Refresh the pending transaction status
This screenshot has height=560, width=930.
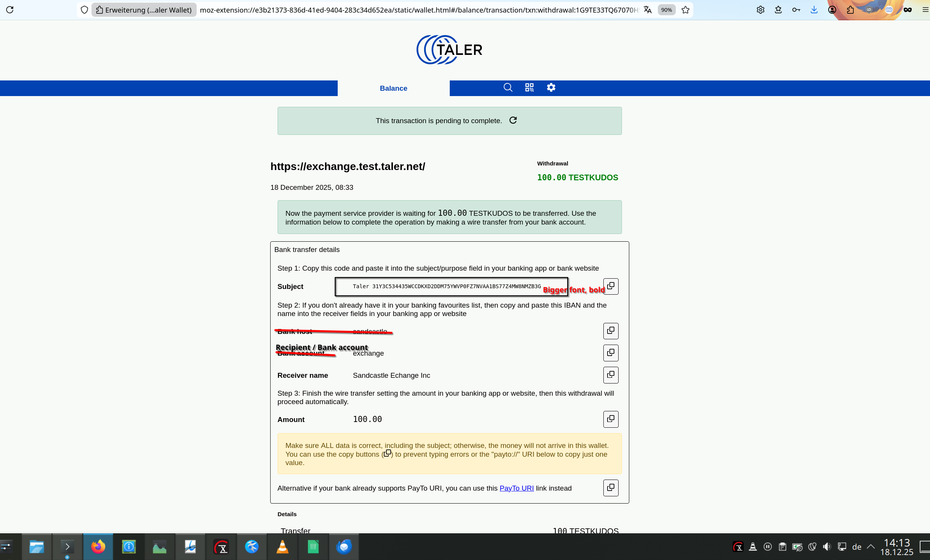tap(513, 120)
